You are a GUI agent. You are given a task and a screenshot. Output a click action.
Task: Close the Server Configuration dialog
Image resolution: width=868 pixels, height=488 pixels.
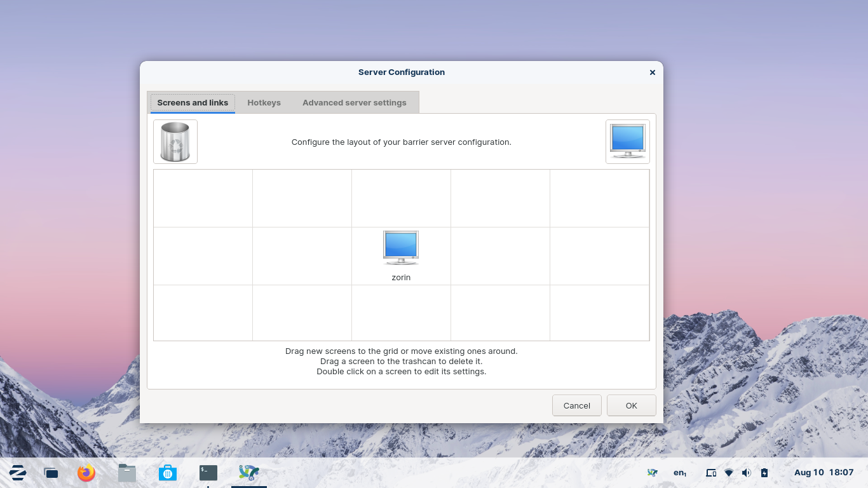pyautogui.click(x=652, y=72)
